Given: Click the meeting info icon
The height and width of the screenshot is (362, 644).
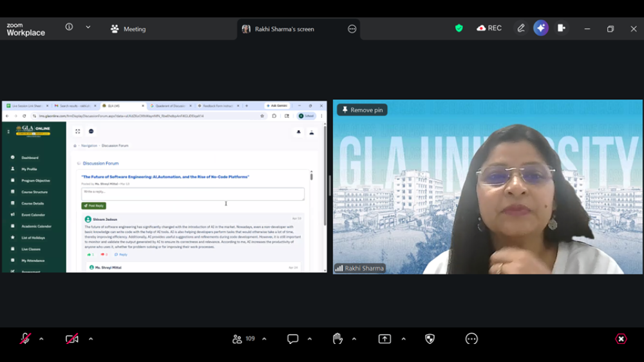Looking at the screenshot, I should (x=69, y=26).
